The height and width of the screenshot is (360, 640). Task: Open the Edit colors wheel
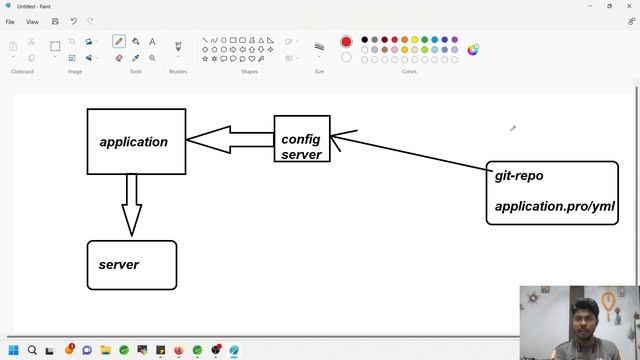point(473,49)
